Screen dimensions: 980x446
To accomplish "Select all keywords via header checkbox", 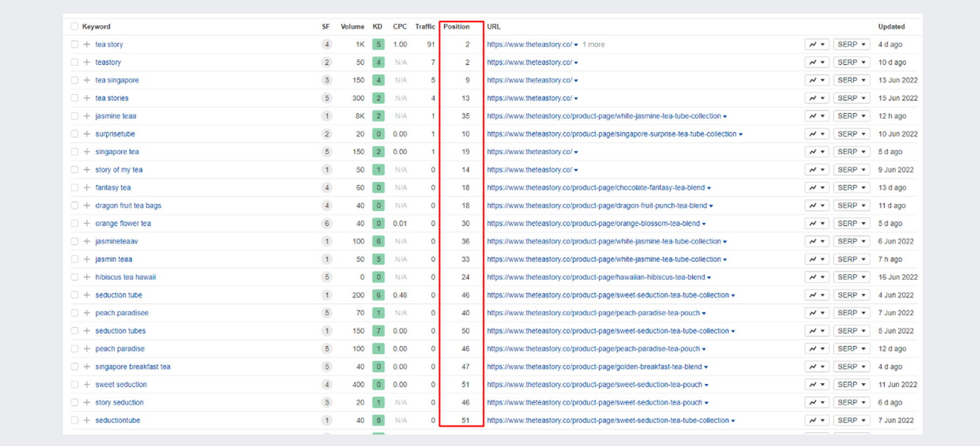I will click(74, 26).
